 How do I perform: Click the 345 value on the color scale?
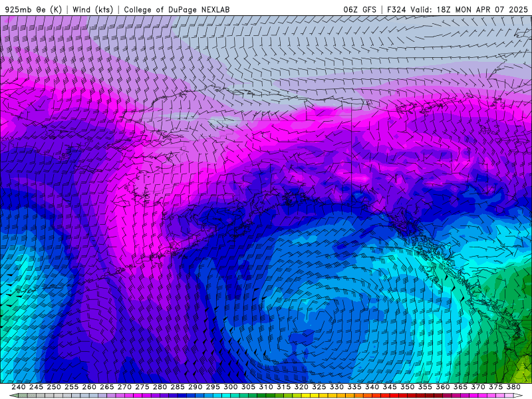390,387
